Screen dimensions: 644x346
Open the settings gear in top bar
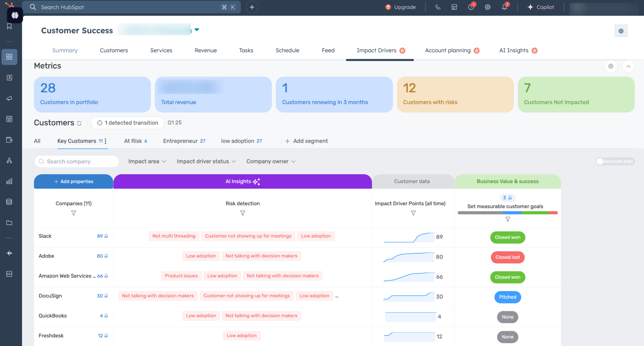[x=488, y=7]
